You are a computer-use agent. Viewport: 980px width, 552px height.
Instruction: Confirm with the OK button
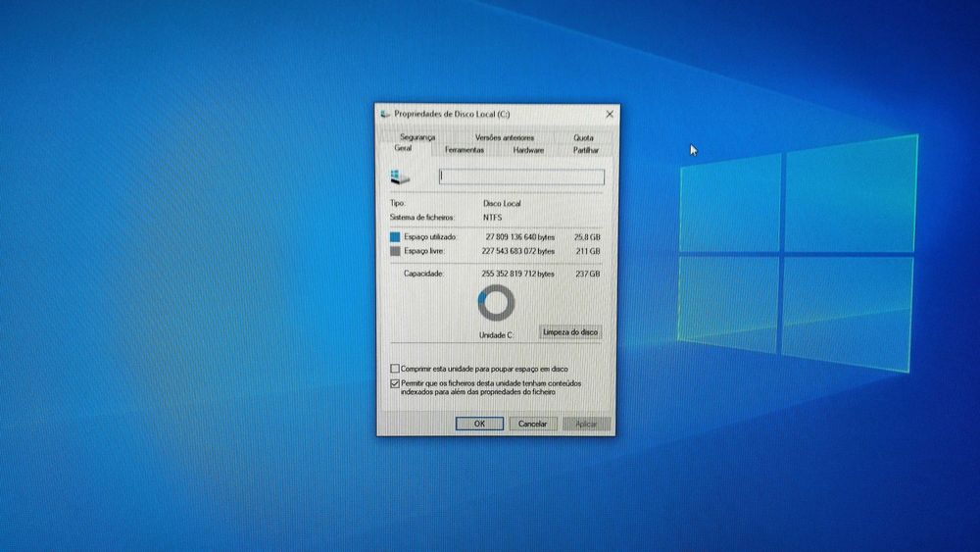pos(479,424)
